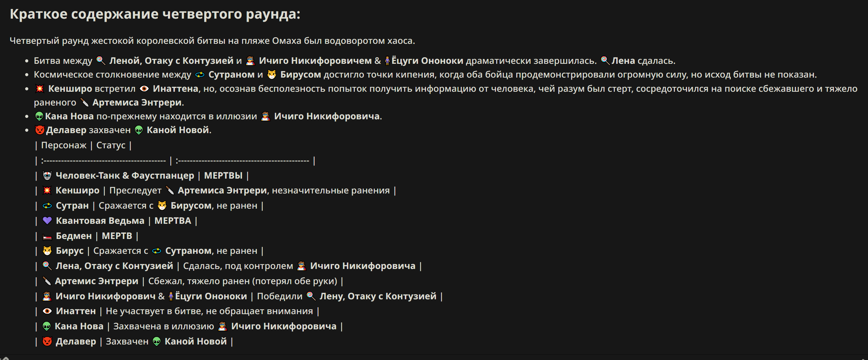Click the lollipop emoji before 'Лена сдалась'
Screen dimensions: 868x360
click(x=605, y=60)
